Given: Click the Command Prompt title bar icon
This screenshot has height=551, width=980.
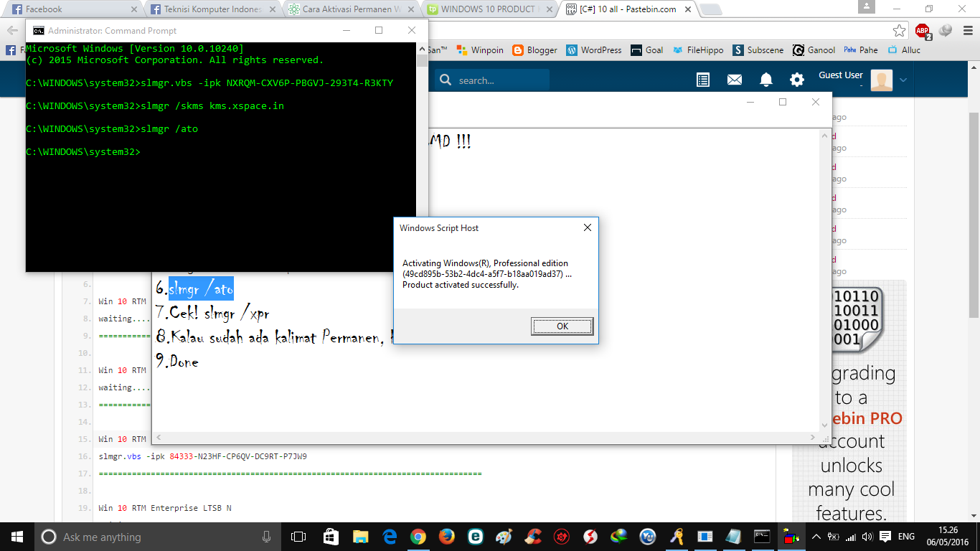Looking at the screenshot, I should (38, 31).
